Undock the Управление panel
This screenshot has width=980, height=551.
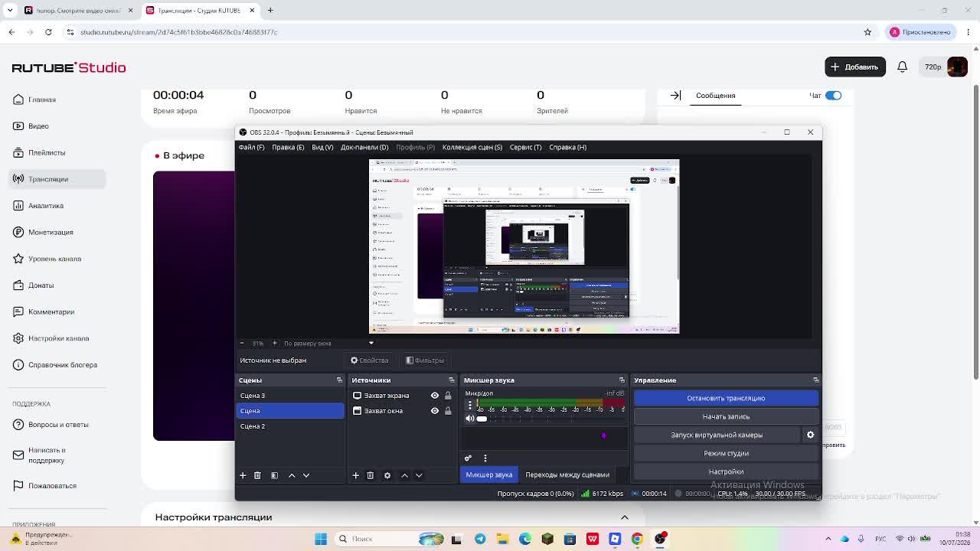coord(815,380)
